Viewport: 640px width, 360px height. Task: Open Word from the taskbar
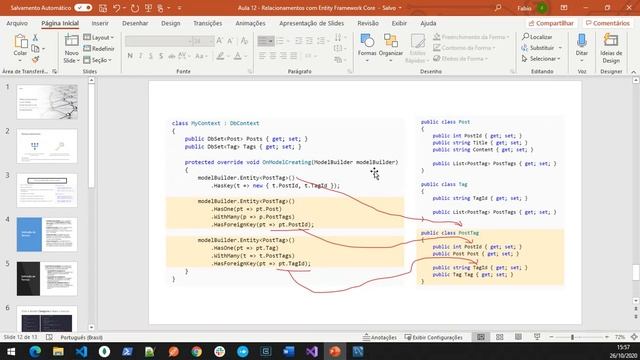click(289, 351)
